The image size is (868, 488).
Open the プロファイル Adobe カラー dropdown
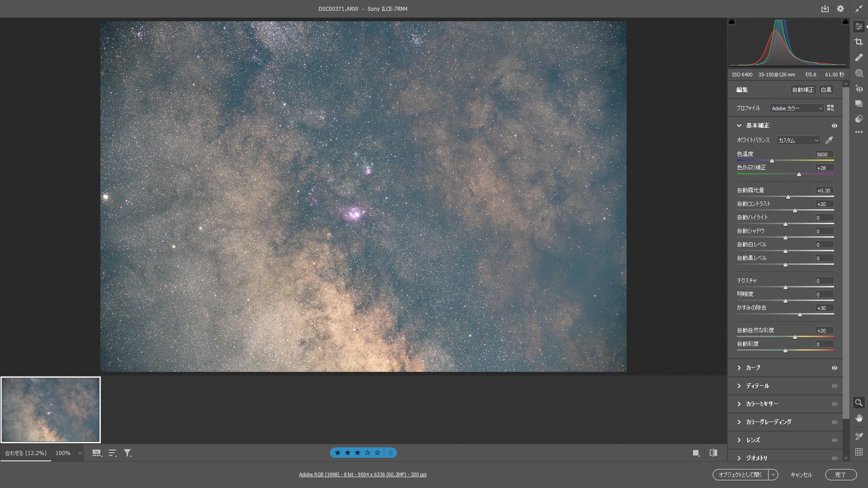[x=797, y=108]
